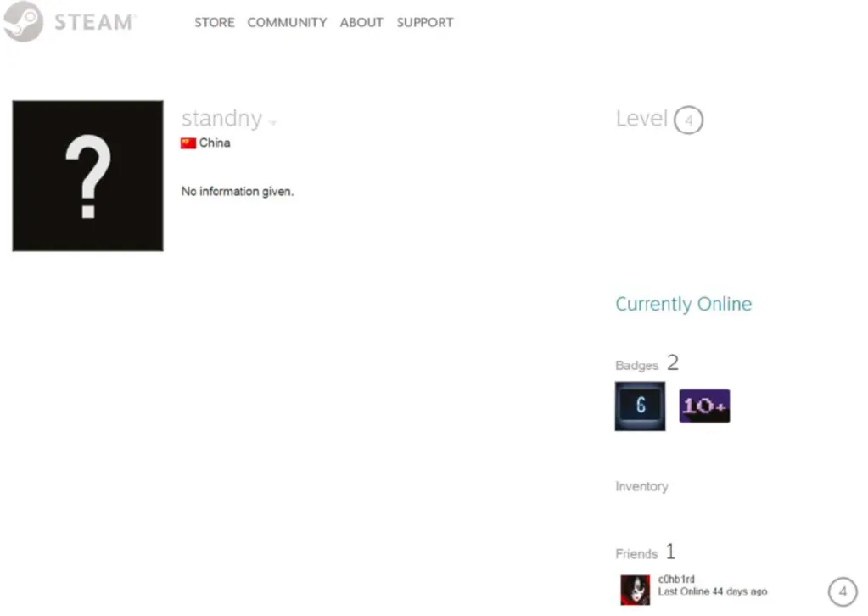The width and height of the screenshot is (868, 616).
Task: Click the Steam logo icon
Action: [23, 21]
